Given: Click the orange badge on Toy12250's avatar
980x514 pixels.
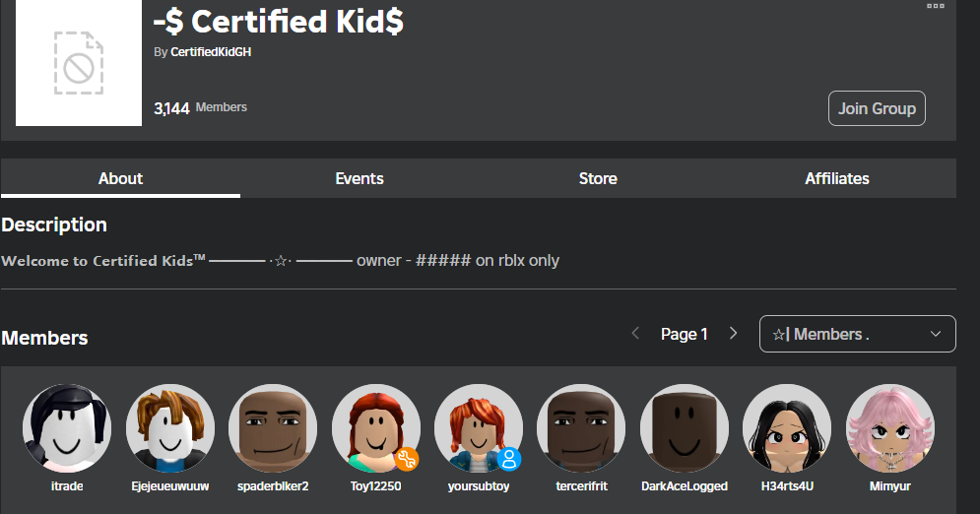Looking at the screenshot, I should tap(406, 458).
